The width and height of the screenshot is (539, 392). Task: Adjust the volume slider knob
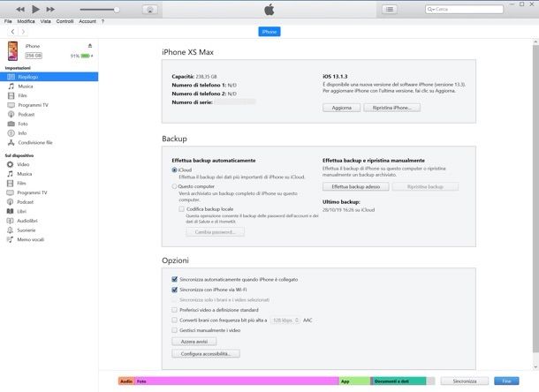117,10
